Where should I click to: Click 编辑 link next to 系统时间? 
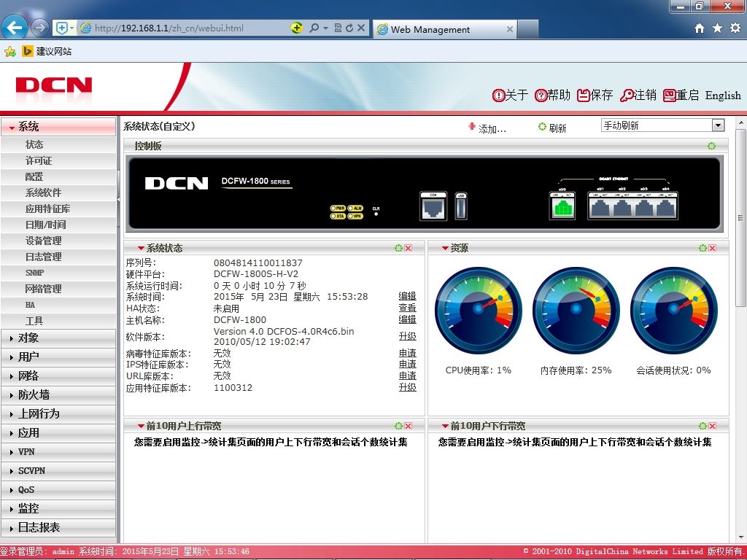407,296
